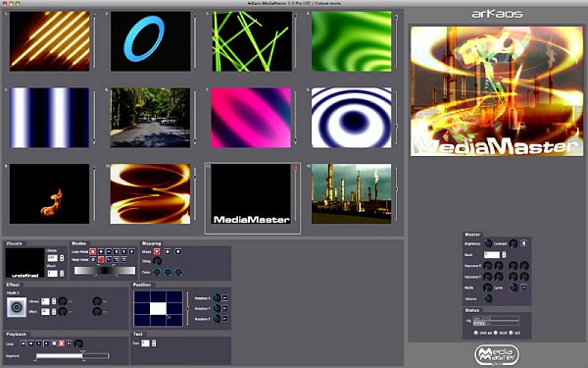Click the middle Status indicator radio button
Image resolution: width=588 pixels, height=368 pixels.
(495, 333)
